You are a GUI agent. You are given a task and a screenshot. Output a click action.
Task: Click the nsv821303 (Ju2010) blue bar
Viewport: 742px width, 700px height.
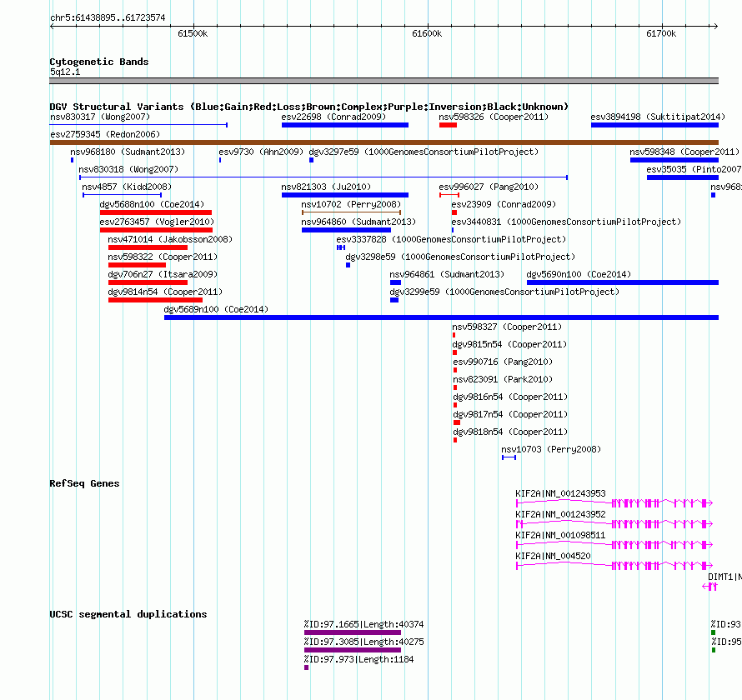click(345, 195)
